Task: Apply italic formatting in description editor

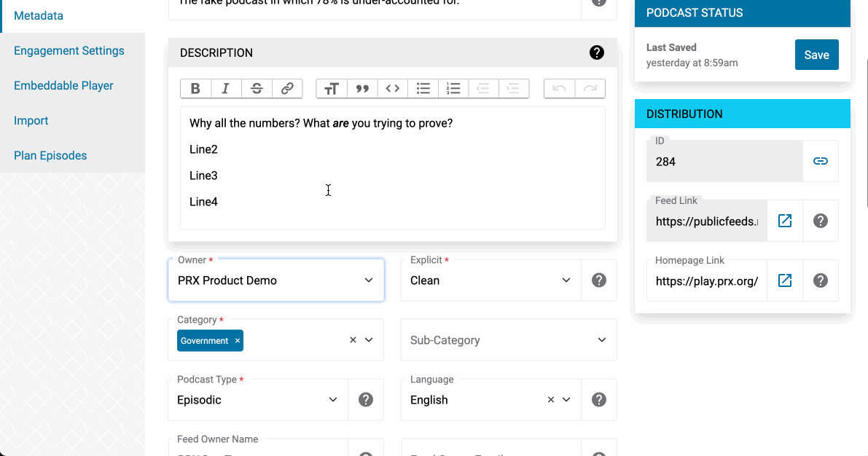Action: pyautogui.click(x=226, y=89)
